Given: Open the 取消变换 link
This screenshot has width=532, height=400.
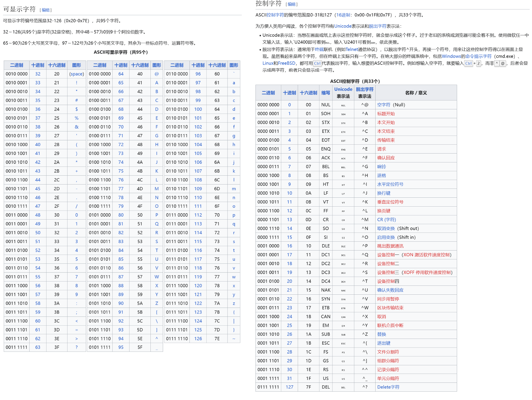Looking at the screenshot, I should pyautogui.click(x=386, y=228).
